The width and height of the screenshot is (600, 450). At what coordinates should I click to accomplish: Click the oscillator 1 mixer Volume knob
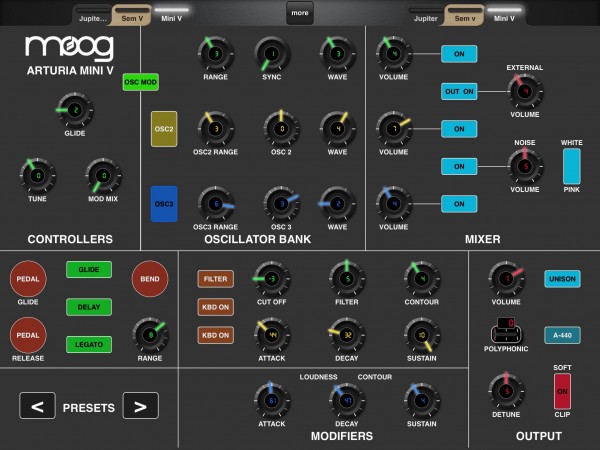[394, 54]
